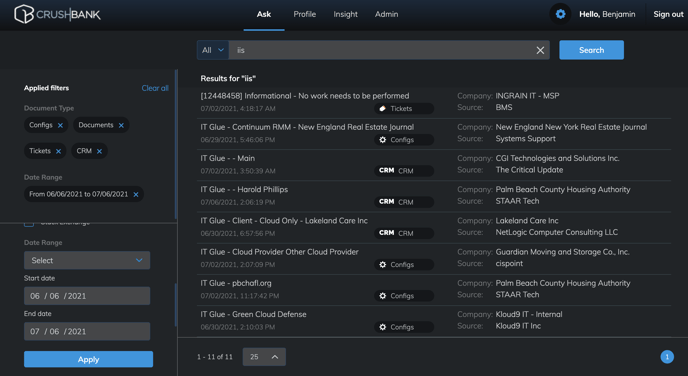Open result IT Glue - - Main
688x376 pixels.
(228, 158)
